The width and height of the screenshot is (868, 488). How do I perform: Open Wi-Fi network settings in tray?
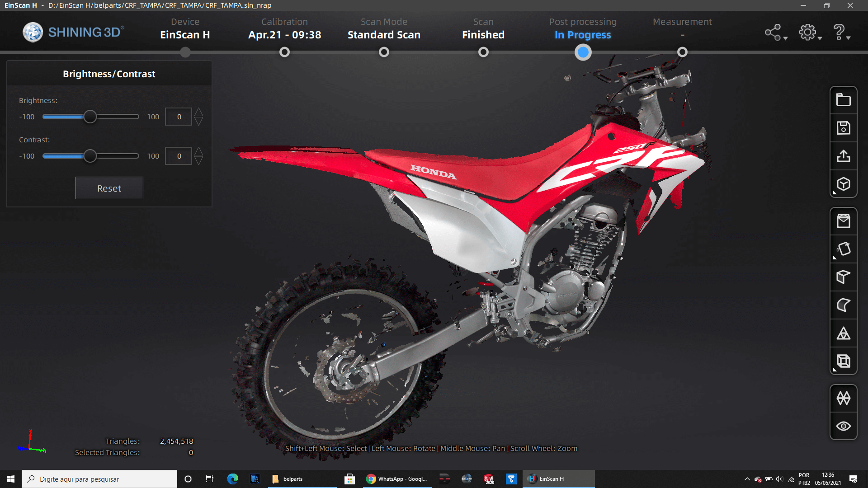pos(791,479)
